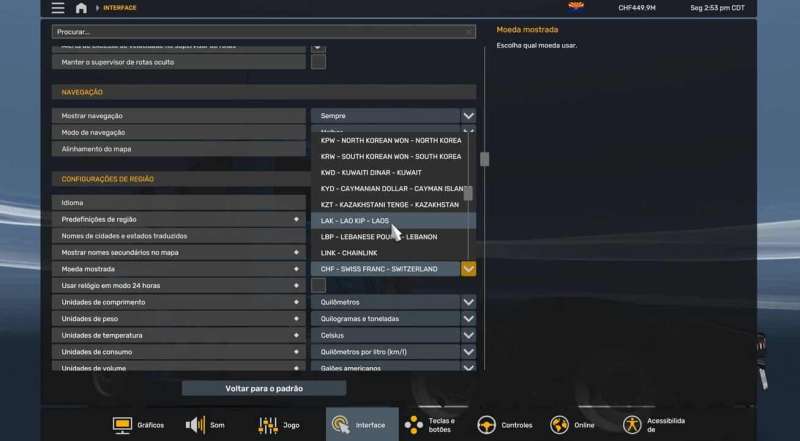Clear the search field with the X

click(x=468, y=32)
